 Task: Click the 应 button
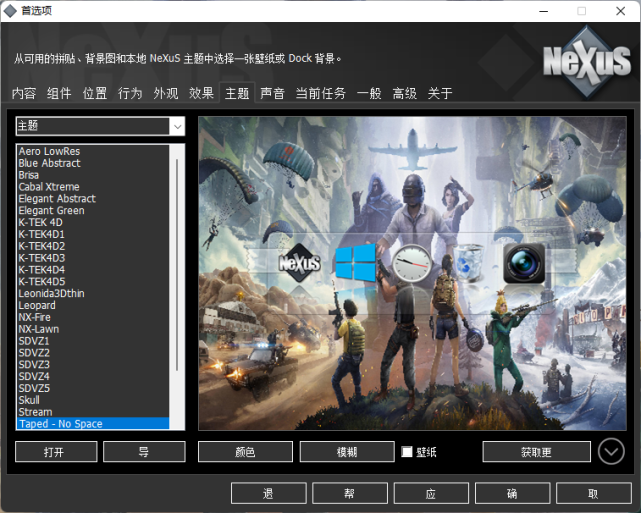click(431, 493)
